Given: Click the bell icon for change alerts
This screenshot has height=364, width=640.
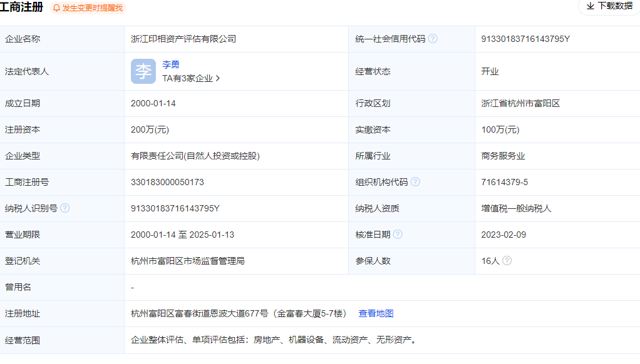Looking at the screenshot, I should [x=56, y=8].
